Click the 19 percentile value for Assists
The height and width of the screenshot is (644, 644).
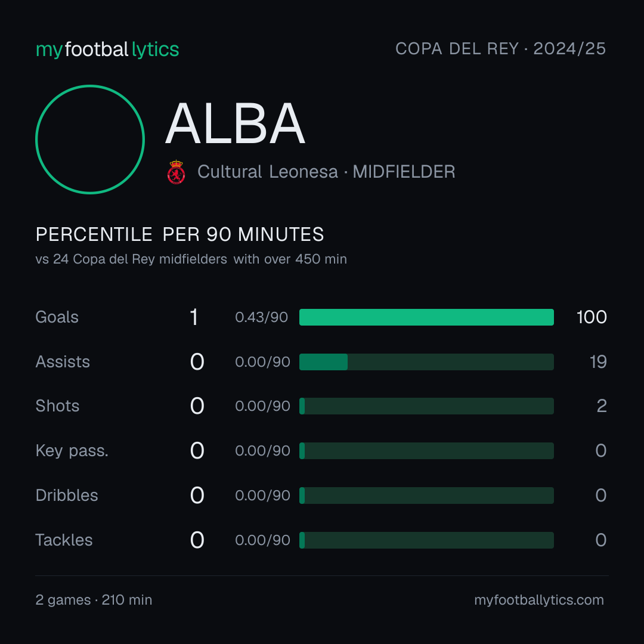[598, 362]
